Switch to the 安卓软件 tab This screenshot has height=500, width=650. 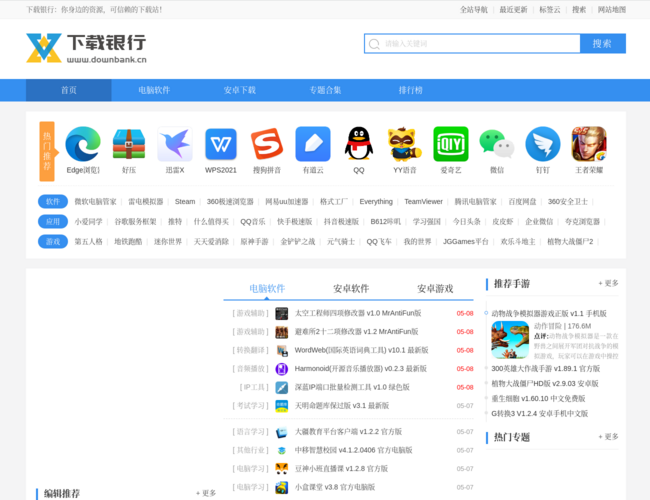point(351,288)
